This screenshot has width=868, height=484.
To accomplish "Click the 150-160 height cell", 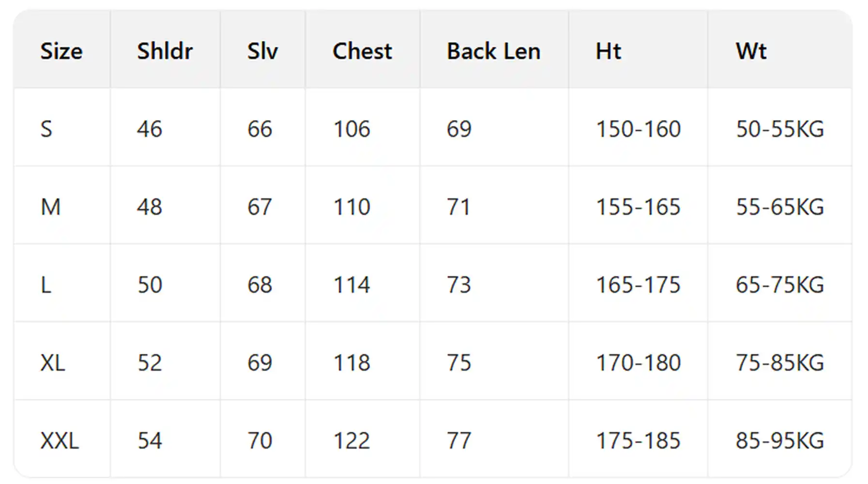I will (638, 129).
